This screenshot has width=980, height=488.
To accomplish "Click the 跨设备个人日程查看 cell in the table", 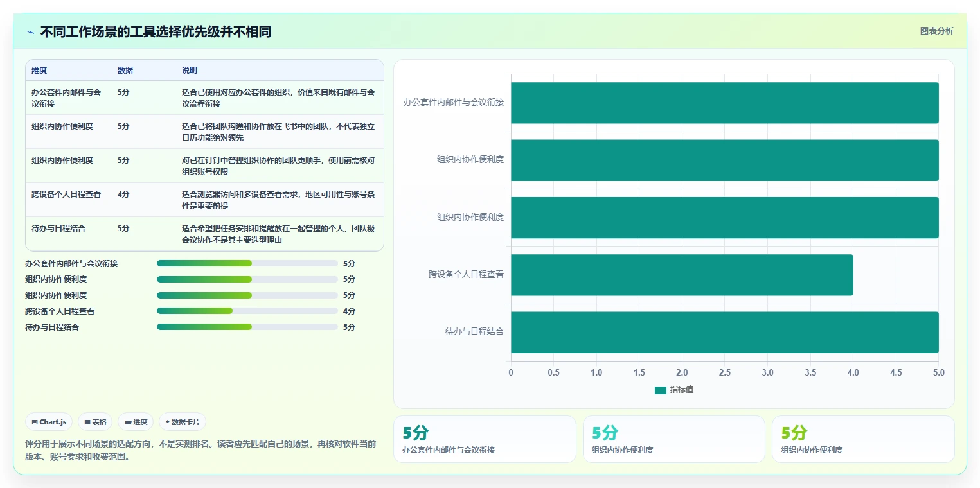I will (66, 194).
